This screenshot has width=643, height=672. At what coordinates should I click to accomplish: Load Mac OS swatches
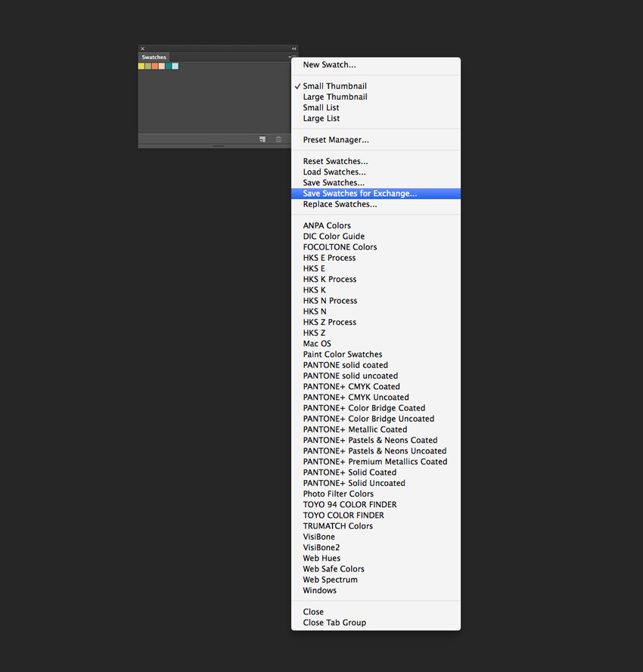click(376, 343)
